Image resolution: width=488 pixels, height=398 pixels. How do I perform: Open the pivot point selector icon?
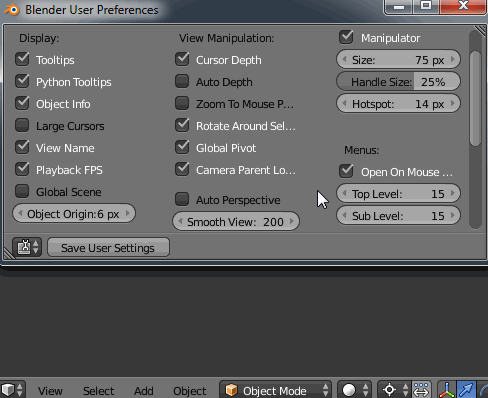pyautogui.click(x=389, y=390)
